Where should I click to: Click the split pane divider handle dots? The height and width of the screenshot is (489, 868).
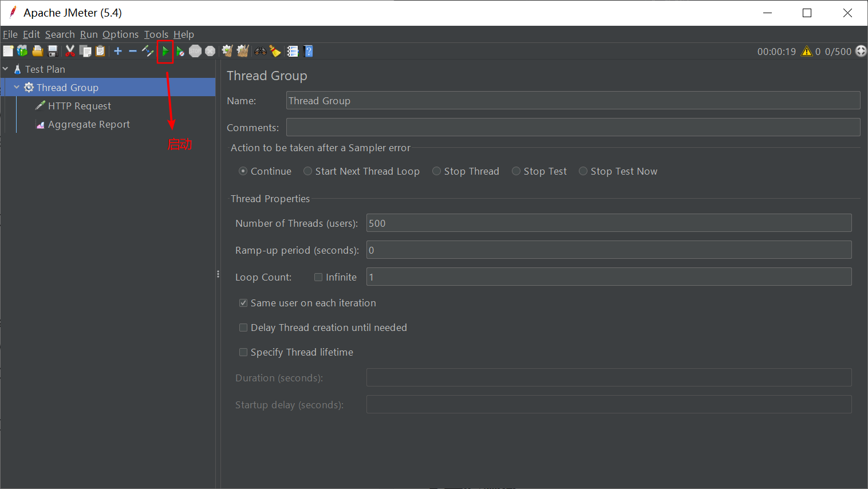[218, 274]
